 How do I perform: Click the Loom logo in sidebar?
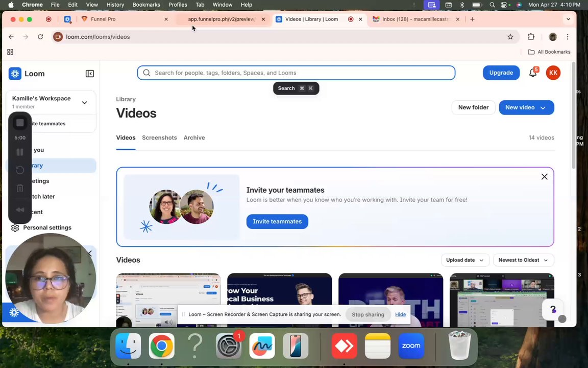point(27,74)
